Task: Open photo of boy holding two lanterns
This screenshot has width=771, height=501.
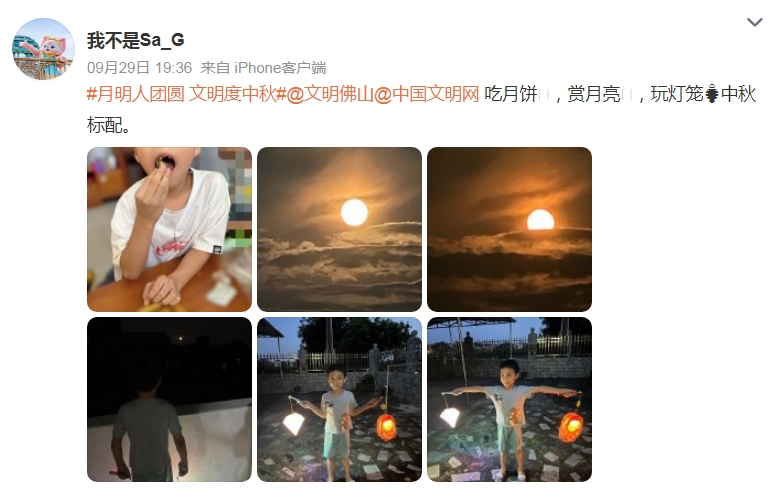Action: [339, 399]
